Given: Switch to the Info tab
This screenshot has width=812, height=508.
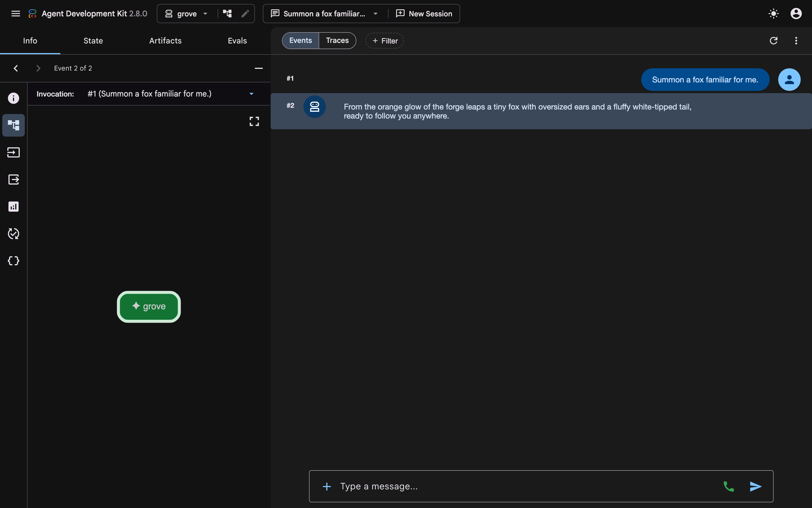Looking at the screenshot, I should coord(30,41).
